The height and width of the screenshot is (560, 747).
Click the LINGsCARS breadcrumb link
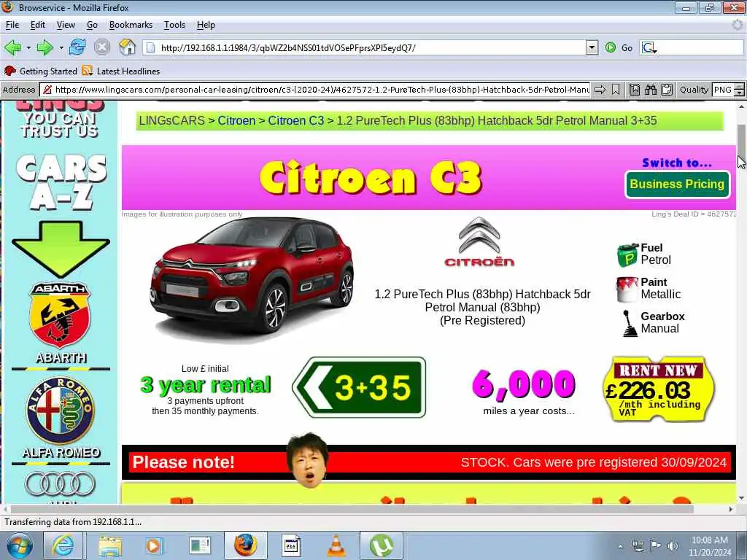point(171,121)
